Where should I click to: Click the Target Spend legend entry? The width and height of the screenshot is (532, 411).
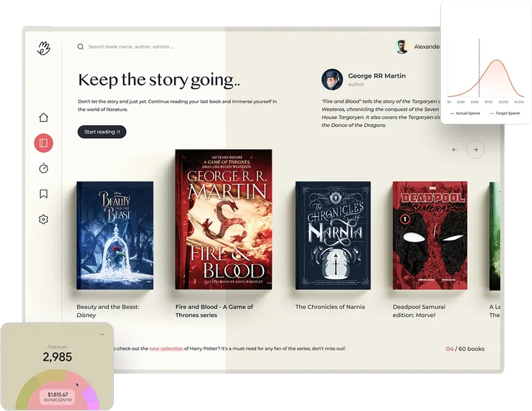tap(505, 113)
